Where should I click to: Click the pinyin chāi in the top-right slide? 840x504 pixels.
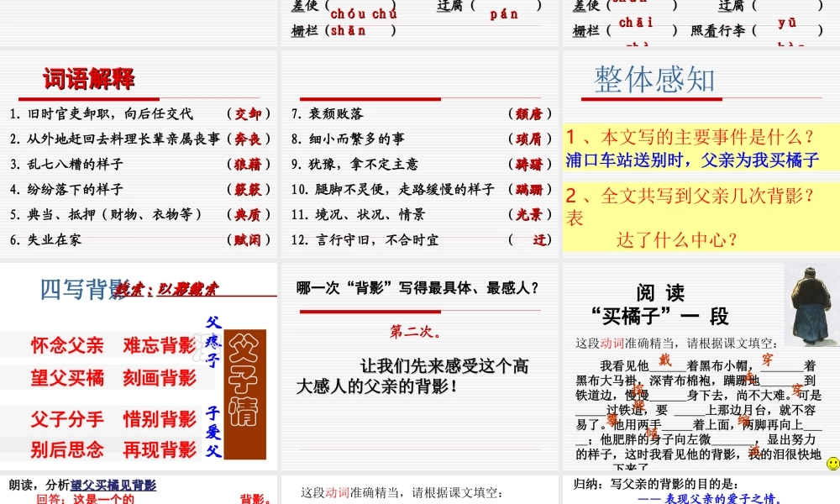(636, 23)
